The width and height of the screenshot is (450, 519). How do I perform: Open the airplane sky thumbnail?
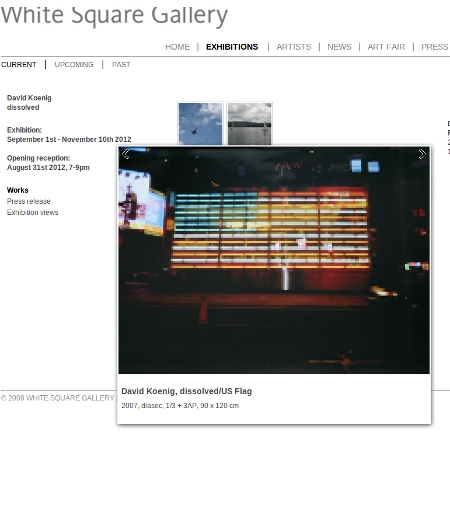(200, 124)
